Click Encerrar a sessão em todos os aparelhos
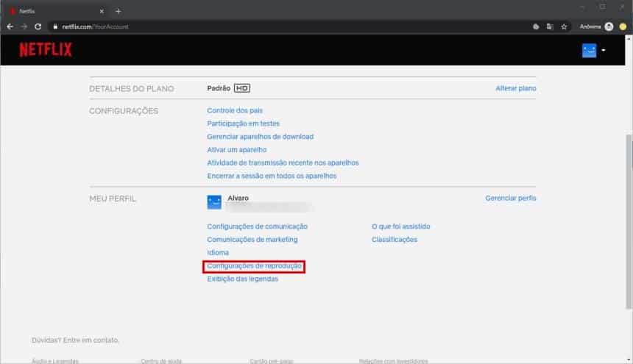 [272, 176]
